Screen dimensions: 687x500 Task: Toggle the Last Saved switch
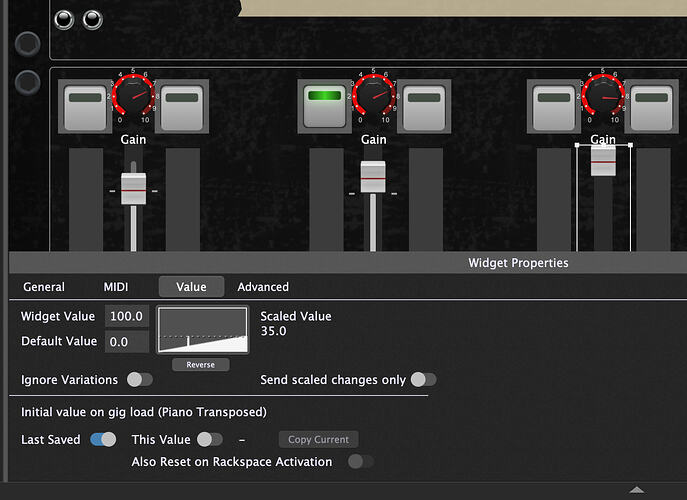pyautogui.click(x=103, y=439)
